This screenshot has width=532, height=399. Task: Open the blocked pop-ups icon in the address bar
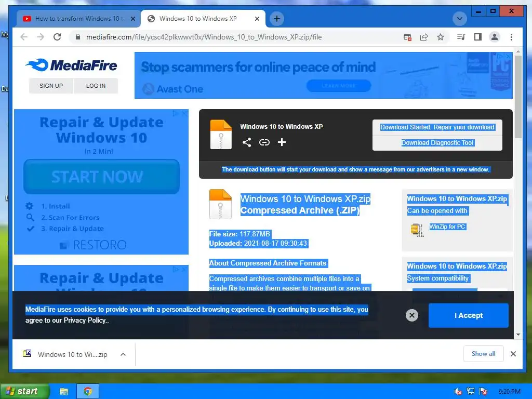407,37
